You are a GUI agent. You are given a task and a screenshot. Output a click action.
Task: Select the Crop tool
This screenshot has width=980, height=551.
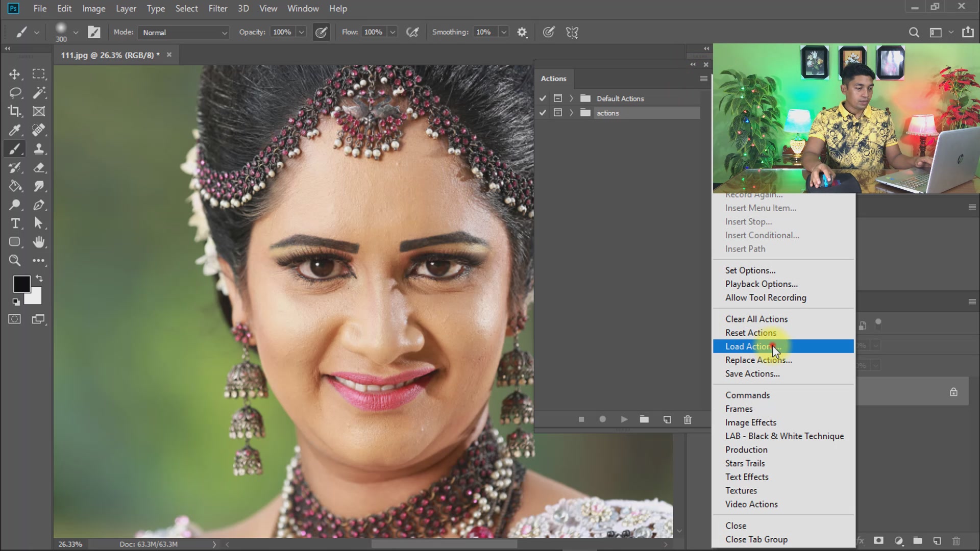pyautogui.click(x=14, y=111)
